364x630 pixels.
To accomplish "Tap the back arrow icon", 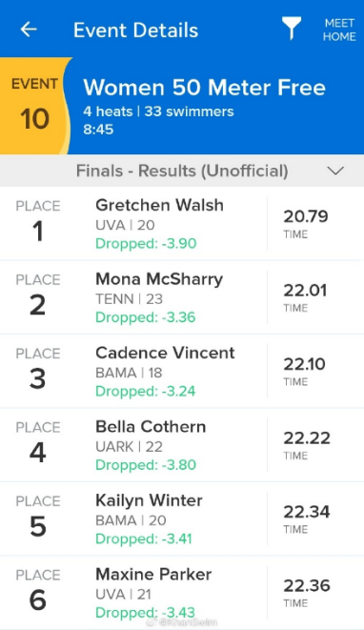I will point(29,30).
